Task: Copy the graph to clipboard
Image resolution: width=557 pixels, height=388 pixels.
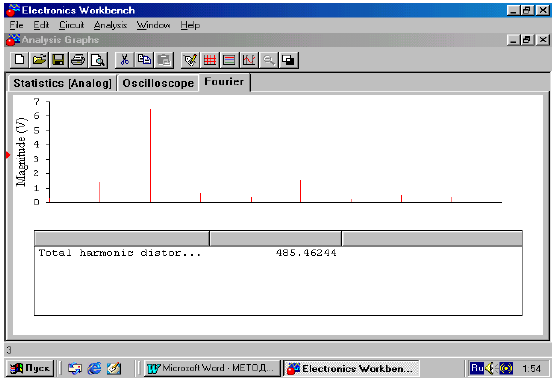Action: [144, 60]
